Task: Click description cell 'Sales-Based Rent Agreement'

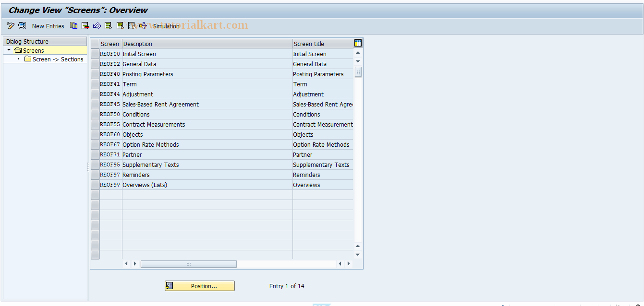Action: (x=207, y=104)
